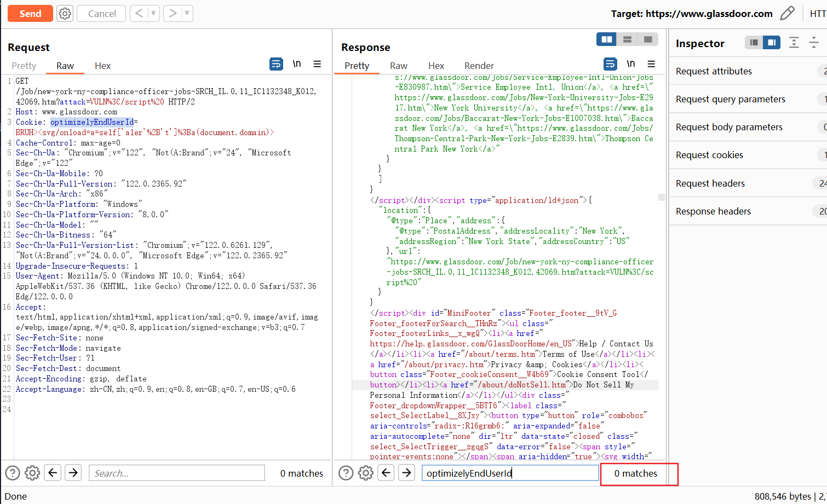Select the Response Raw tab
The image size is (827, 504).
pyautogui.click(x=399, y=66)
